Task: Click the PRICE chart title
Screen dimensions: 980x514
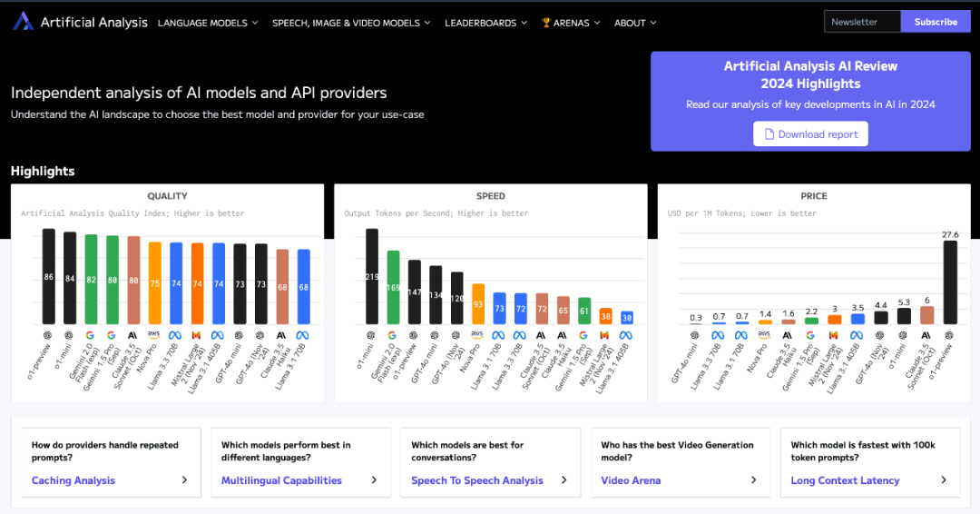Action: click(814, 196)
